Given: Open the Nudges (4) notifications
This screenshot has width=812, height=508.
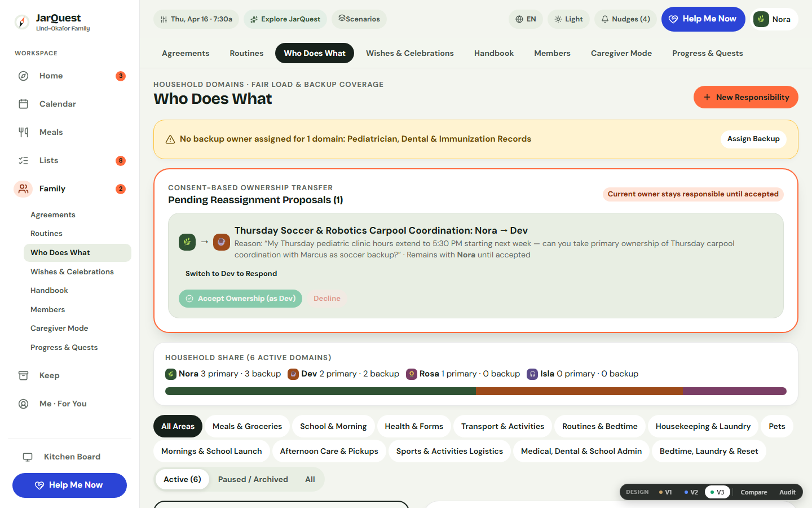Looking at the screenshot, I should (625, 19).
